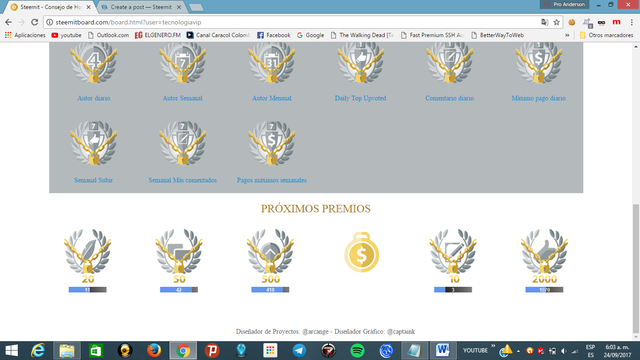Open the Fast Premium SSH bookmark
Screen dimensions: 640x360
pos(433,35)
